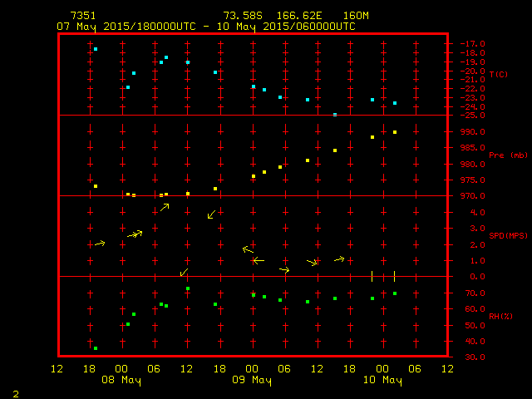Click the leftmost cyan temperature data point

pos(96,49)
